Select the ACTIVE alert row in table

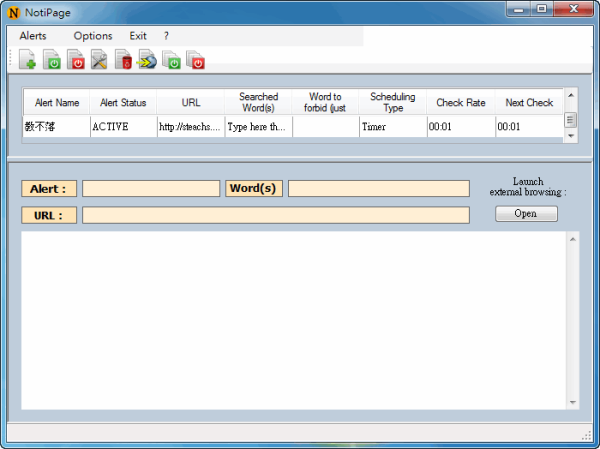(x=123, y=127)
